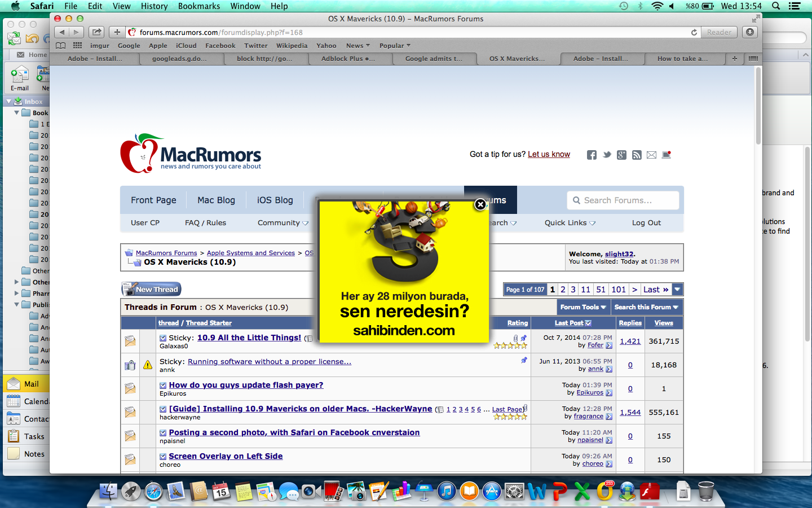
Task: Open the Forum Tools dropdown
Action: click(583, 307)
